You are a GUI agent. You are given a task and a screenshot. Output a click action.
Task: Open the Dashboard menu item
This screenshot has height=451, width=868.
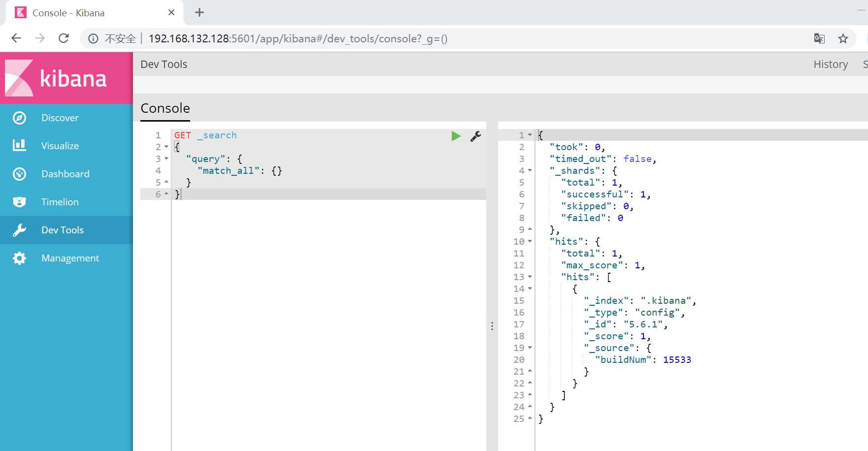(67, 174)
